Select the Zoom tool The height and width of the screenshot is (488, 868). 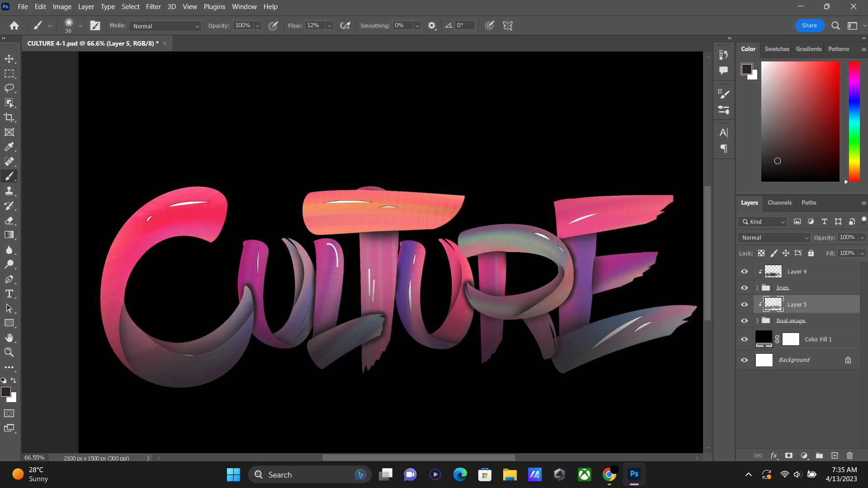(9, 352)
